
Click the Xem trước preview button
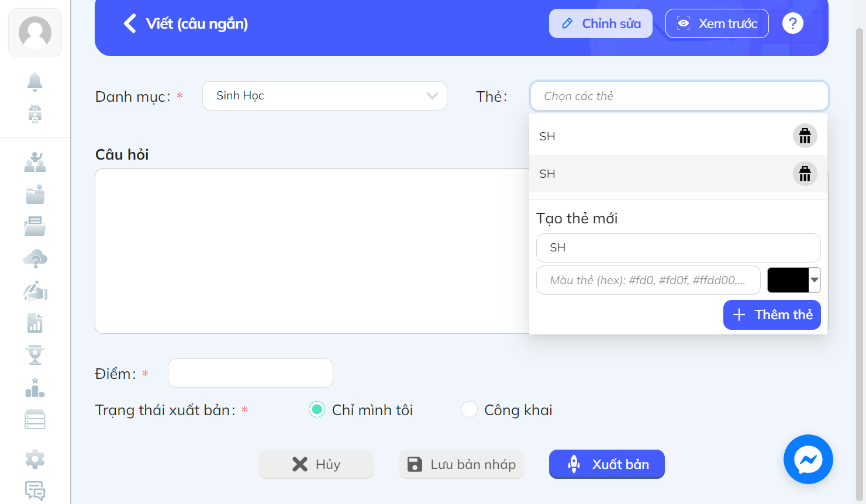[x=717, y=23]
